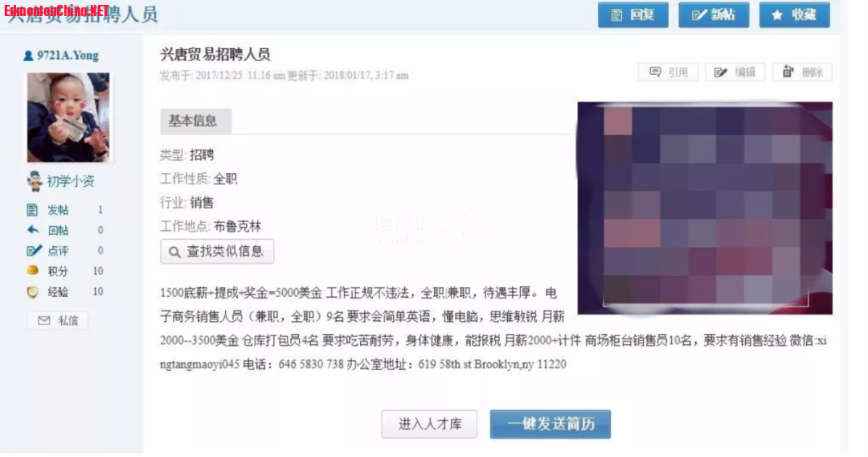Open the 基本信息 tab
Image resolution: width=868 pixels, height=457 pixels.
(196, 121)
